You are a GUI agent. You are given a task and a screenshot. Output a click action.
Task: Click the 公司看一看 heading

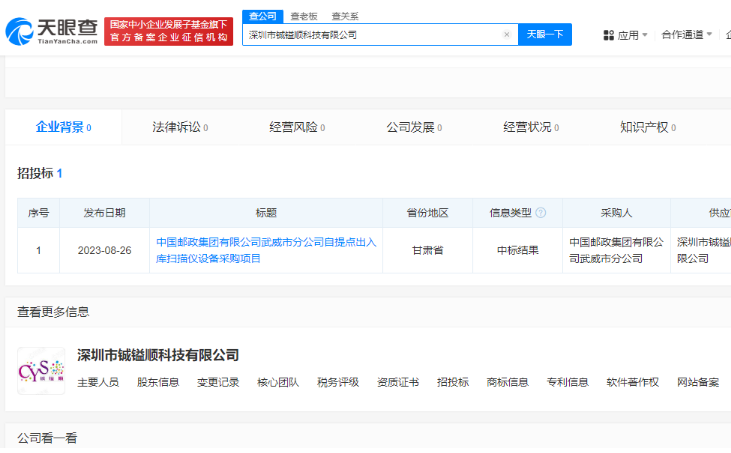coord(47,438)
